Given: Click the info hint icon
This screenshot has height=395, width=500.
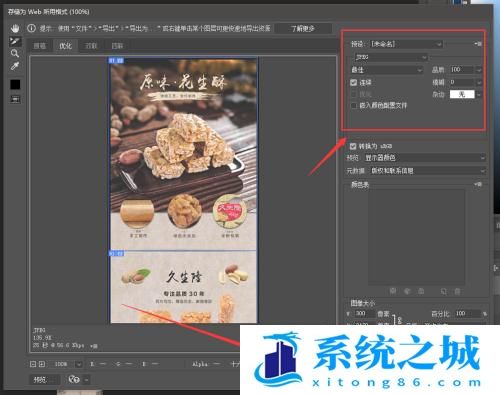Looking at the screenshot, I should (31, 28).
